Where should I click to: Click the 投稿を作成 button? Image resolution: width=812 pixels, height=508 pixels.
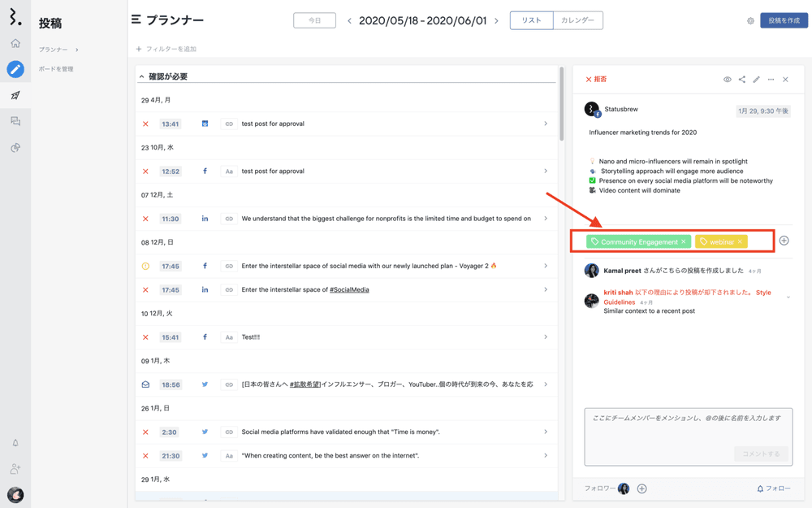click(x=784, y=20)
